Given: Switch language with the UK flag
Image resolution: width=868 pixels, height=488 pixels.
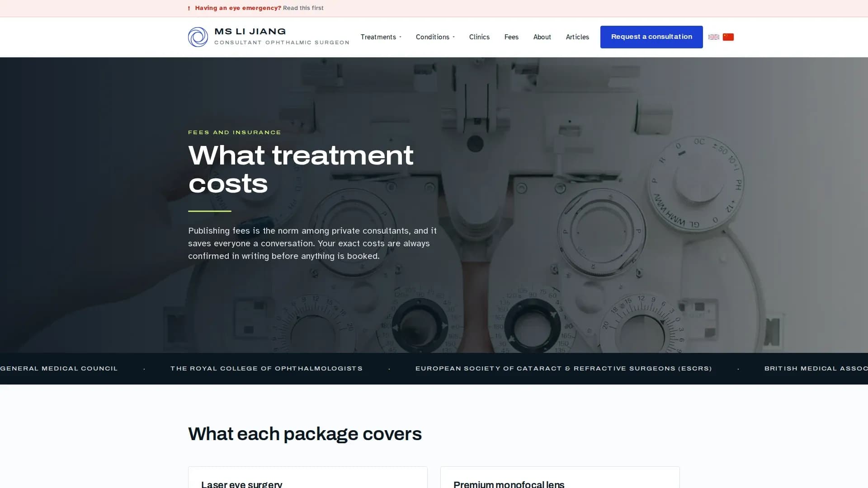Looking at the screenshot, I should tap(714, 37).
